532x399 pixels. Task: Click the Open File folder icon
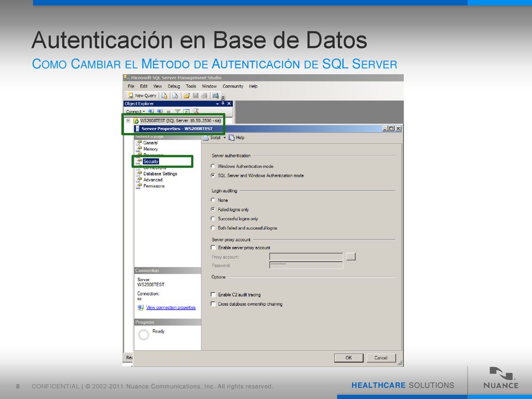[187, 96]
